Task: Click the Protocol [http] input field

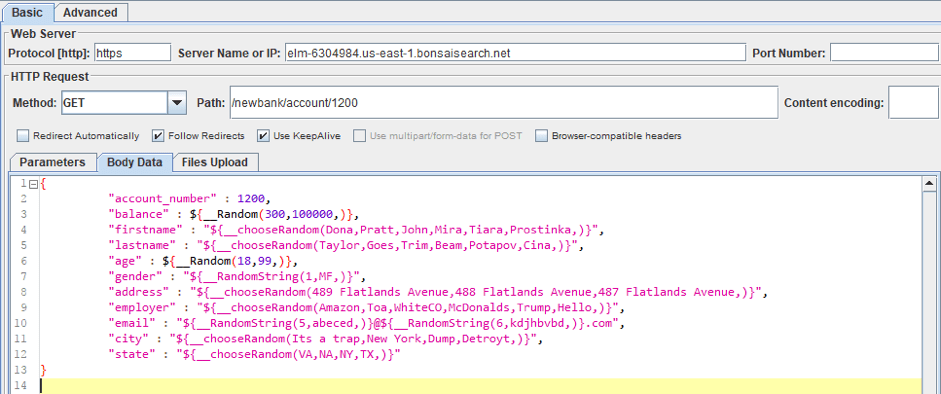Action: pyautogui.click(x=133, y=53)
